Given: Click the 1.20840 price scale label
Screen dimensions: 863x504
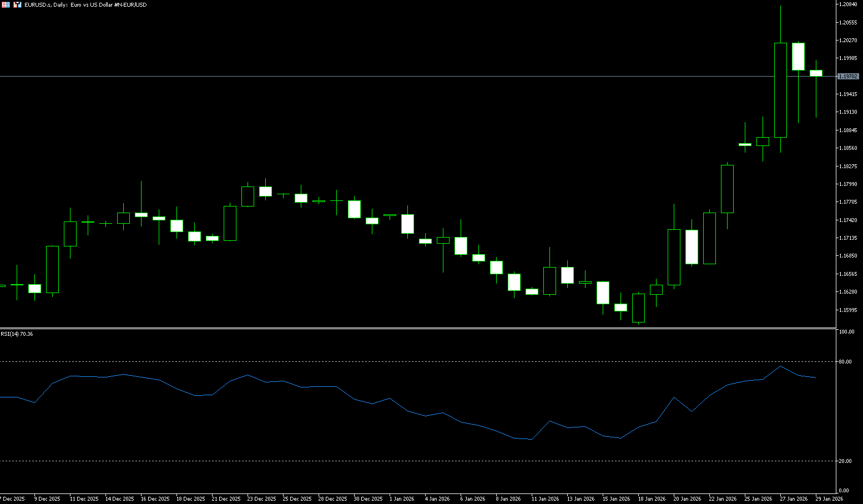Looking at the screenshot, I should coord(848,4).
